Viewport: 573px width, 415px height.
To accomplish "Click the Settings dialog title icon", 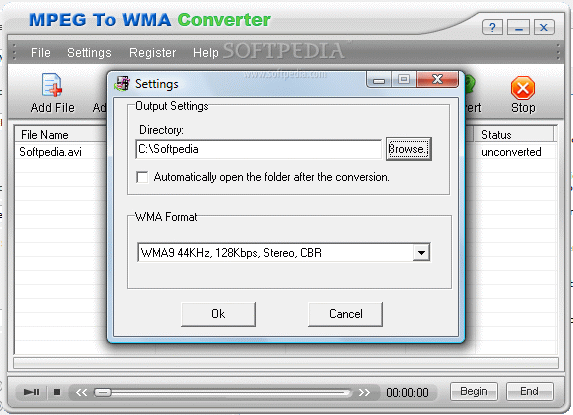I will pyautogui.click(x=122, y=84).
